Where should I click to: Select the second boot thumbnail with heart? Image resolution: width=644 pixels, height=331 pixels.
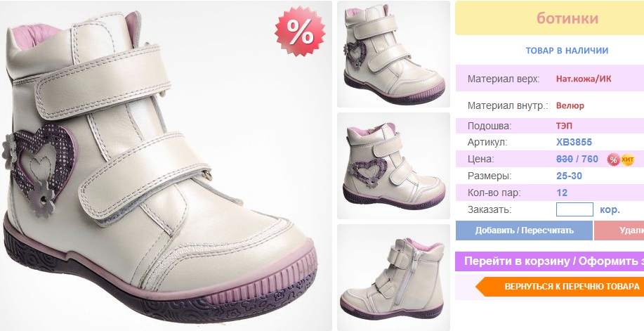coord(393,166)
